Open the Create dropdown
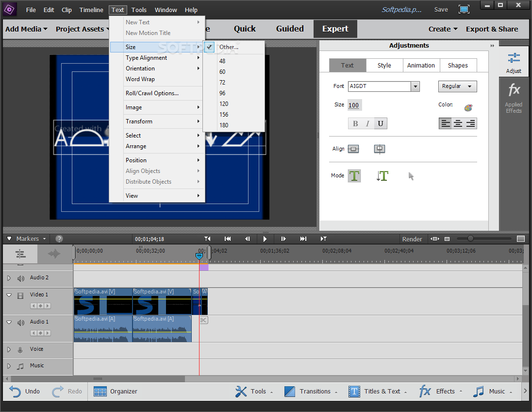This screenshot has height=412, width=532. tap(443, 29)
